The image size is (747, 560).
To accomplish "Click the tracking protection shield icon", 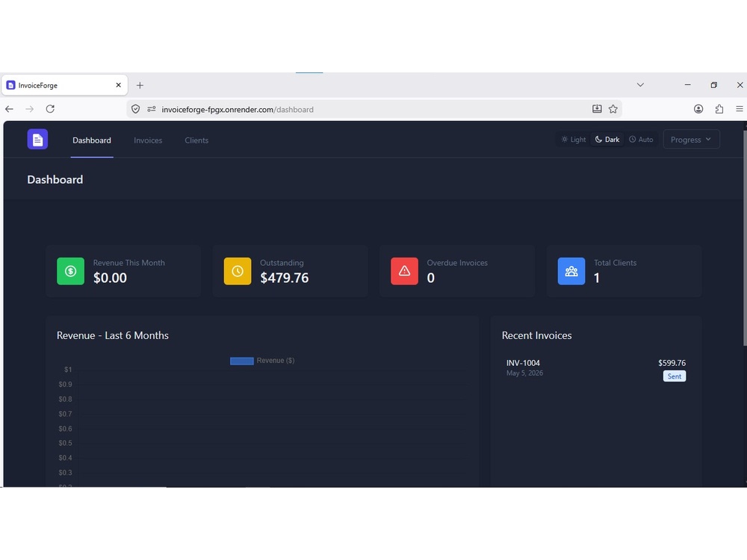I will point(136,109).
